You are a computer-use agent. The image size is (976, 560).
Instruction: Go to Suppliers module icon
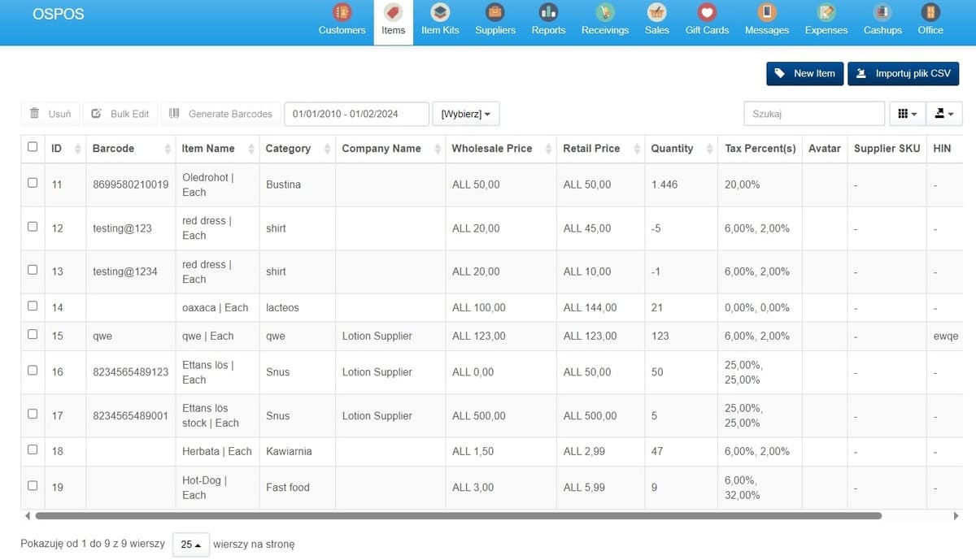click(495, 13)
